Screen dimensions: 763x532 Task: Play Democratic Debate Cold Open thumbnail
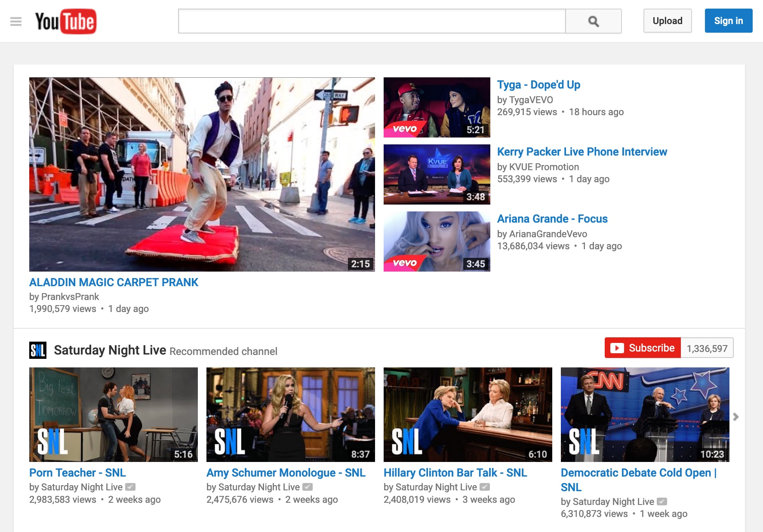(645, 414)
